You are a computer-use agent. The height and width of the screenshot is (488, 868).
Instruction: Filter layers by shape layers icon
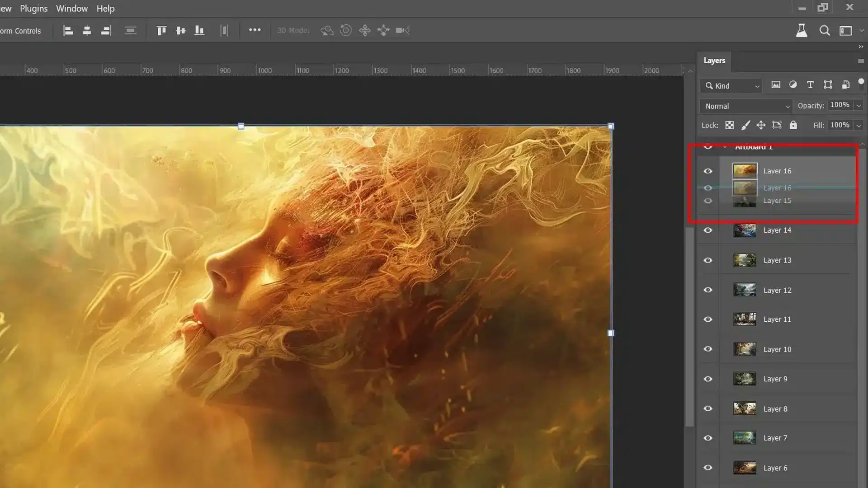point(828,84)
